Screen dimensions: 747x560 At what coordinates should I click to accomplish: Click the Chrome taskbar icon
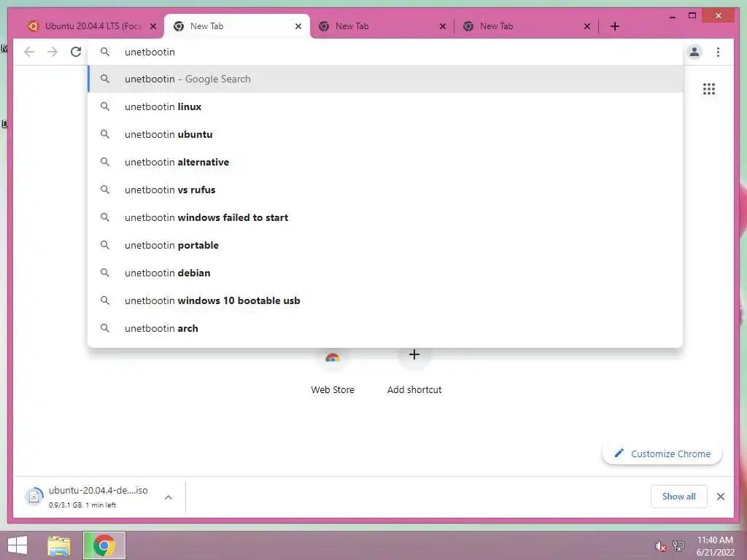coord(104,545)
